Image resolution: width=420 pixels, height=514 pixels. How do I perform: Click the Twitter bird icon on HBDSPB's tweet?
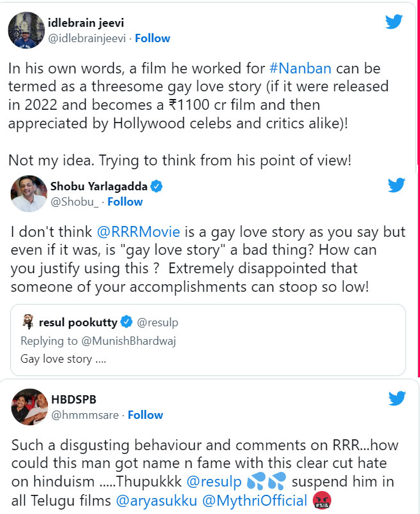tap(396, 398)
